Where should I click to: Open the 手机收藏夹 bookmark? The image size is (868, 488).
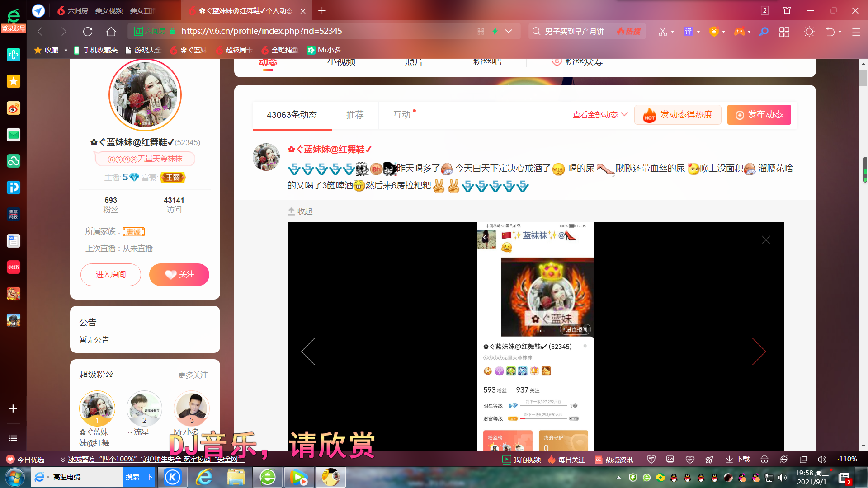click(95, 50)
